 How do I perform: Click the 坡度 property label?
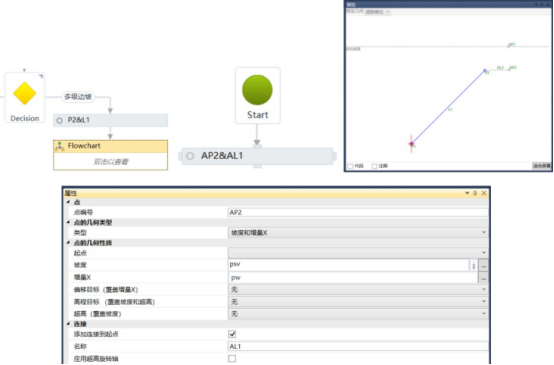80,265
